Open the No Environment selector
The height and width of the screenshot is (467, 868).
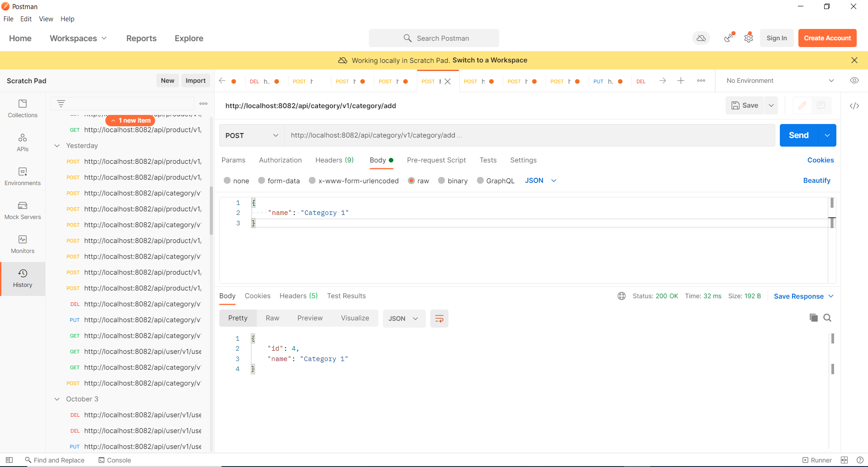coord(780,81)
